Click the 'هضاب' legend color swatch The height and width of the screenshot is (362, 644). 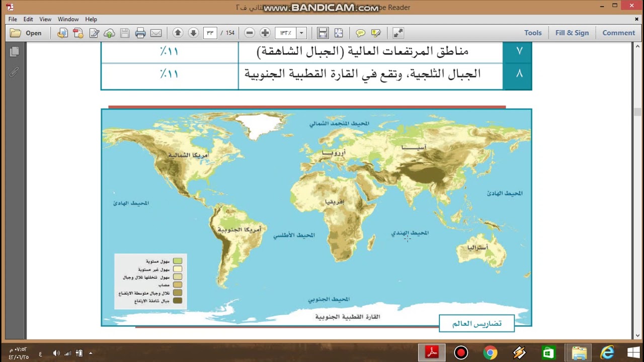pos(178,285)
